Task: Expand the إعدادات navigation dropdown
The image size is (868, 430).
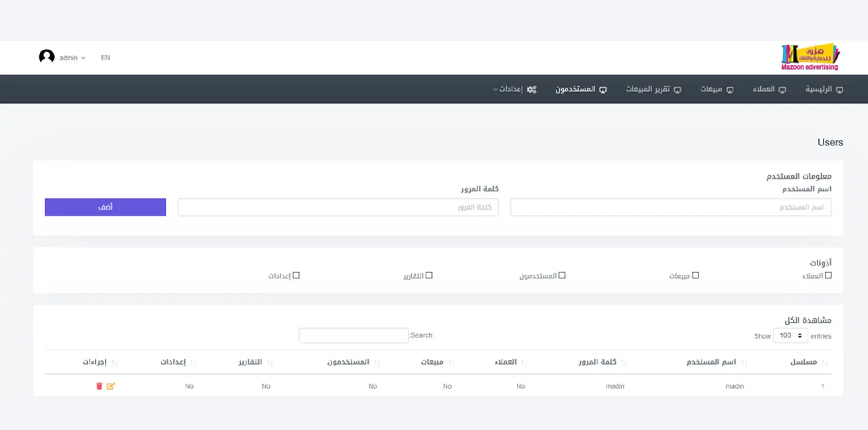Action: point(509,89)
